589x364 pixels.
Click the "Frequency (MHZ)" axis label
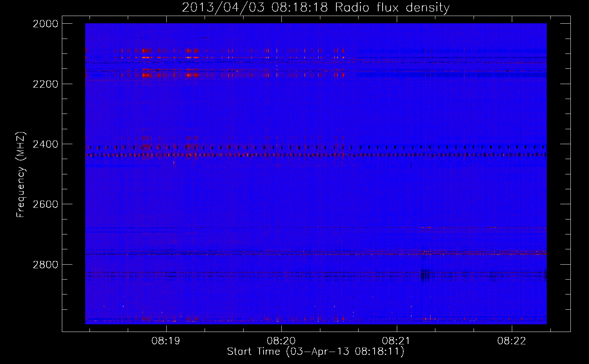point(21,175)
